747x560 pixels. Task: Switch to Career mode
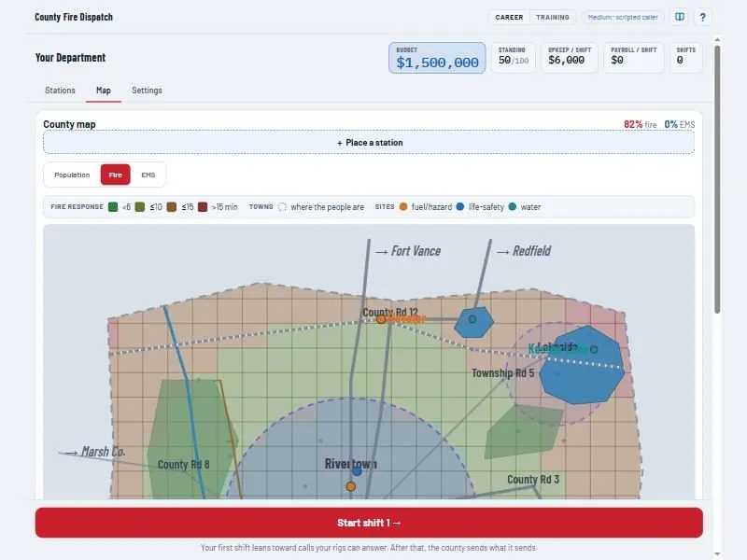509,17
